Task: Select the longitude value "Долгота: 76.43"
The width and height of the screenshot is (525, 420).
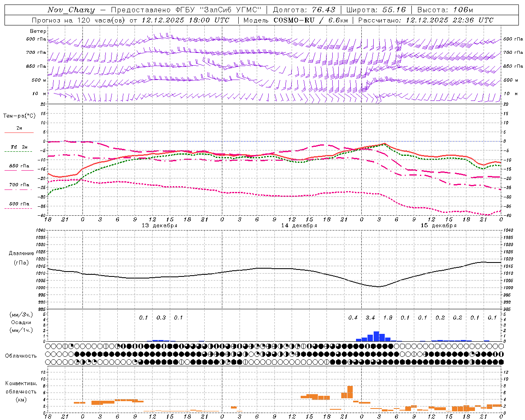Action: [x=304, y=10]
